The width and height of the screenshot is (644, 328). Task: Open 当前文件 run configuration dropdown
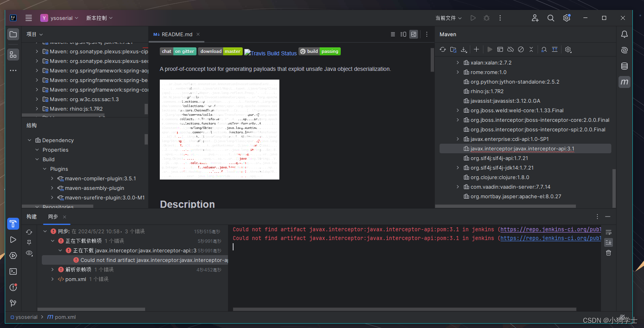coord(448,18)
